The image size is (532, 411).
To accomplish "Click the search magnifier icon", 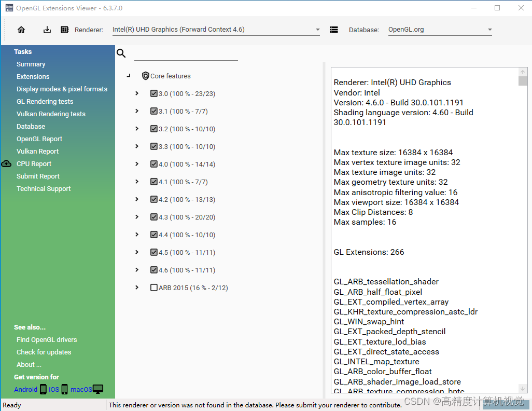I will [121, 53].
